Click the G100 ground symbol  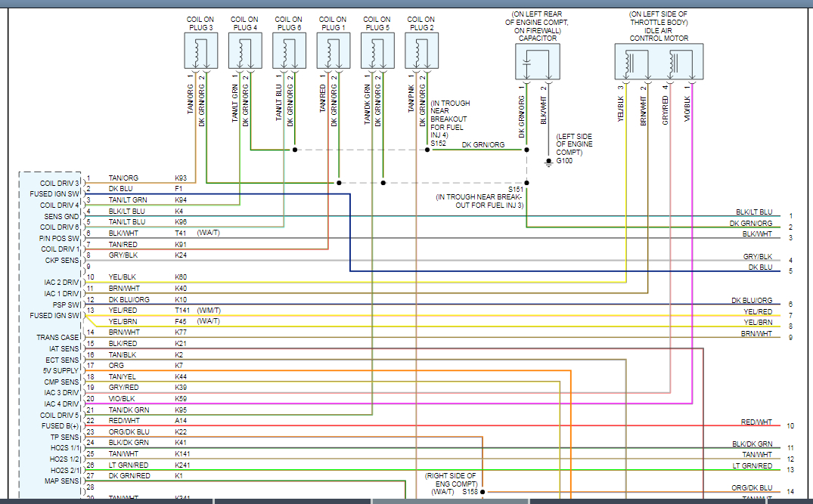coord(549,161)
